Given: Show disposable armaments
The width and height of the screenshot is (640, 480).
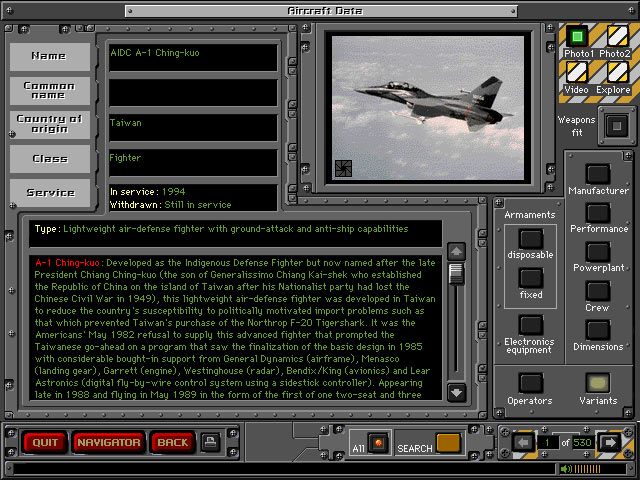Looking at the screenshot, I should (531, 239).
